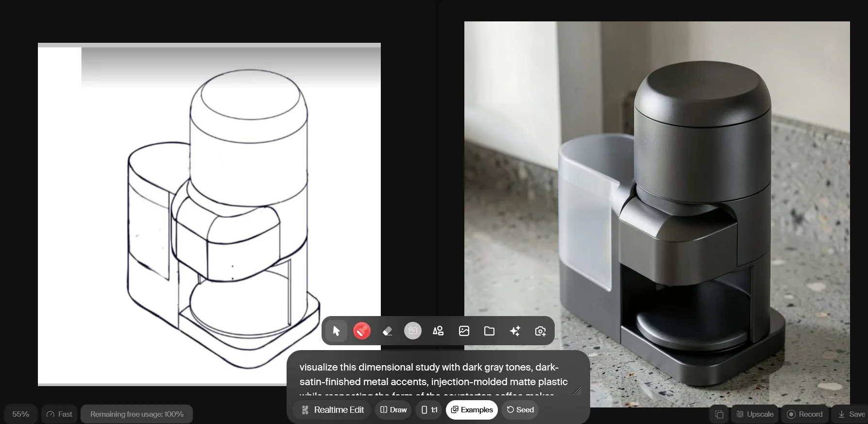Click the copy image icon beside Upscale
Screen dimensions: 868x424
coord(719,414)
